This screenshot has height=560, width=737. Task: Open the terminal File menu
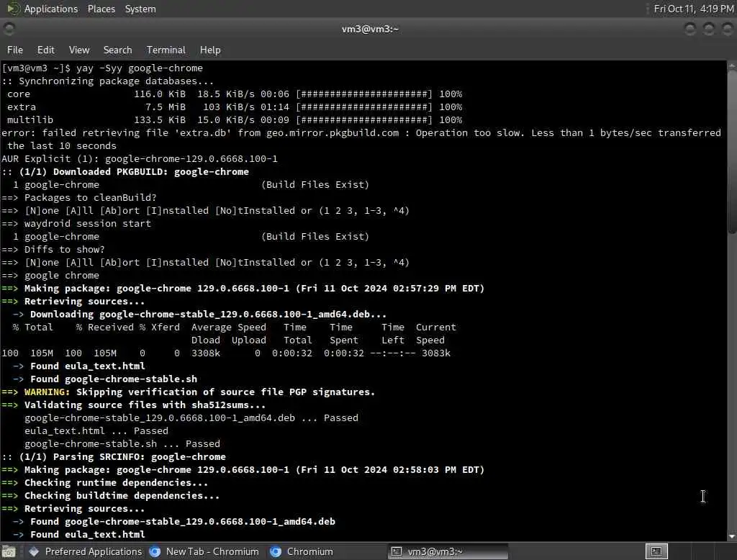15,50
